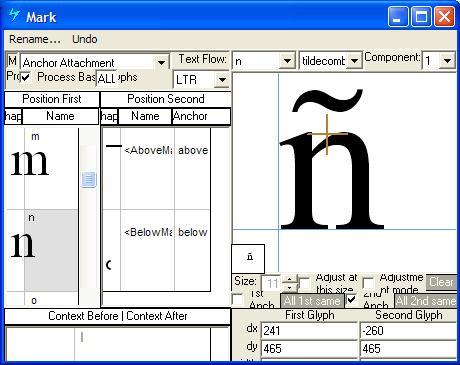Open the first glyph 'n' dropdown
This screenshot has height=365, width=460.
[x=287, y=61]
